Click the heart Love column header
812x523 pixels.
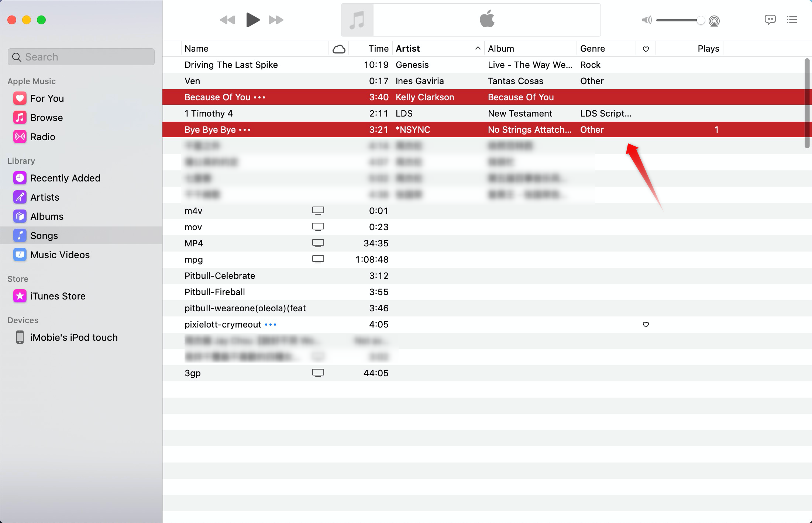(x=646, y=49)
